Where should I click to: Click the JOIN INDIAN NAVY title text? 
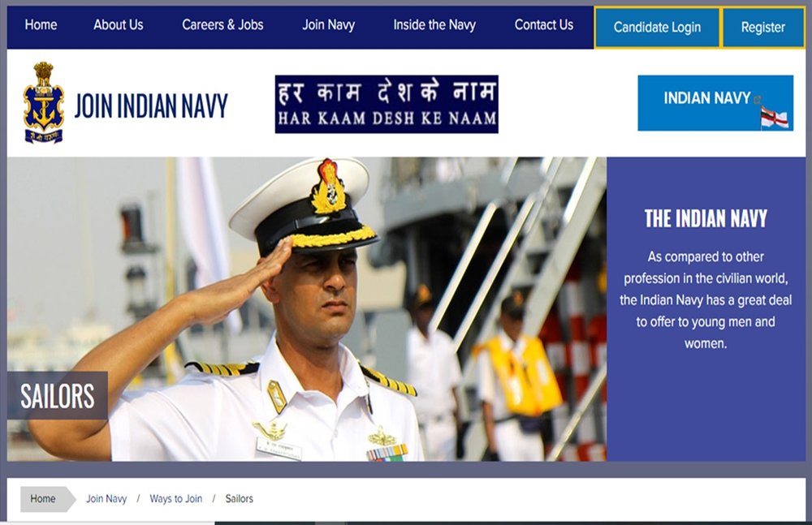coord(151,105)
